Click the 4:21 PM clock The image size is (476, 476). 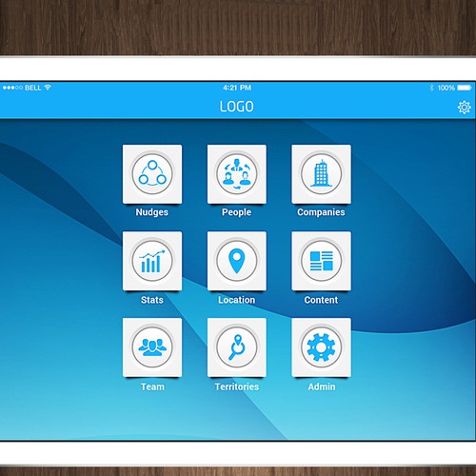237,88
